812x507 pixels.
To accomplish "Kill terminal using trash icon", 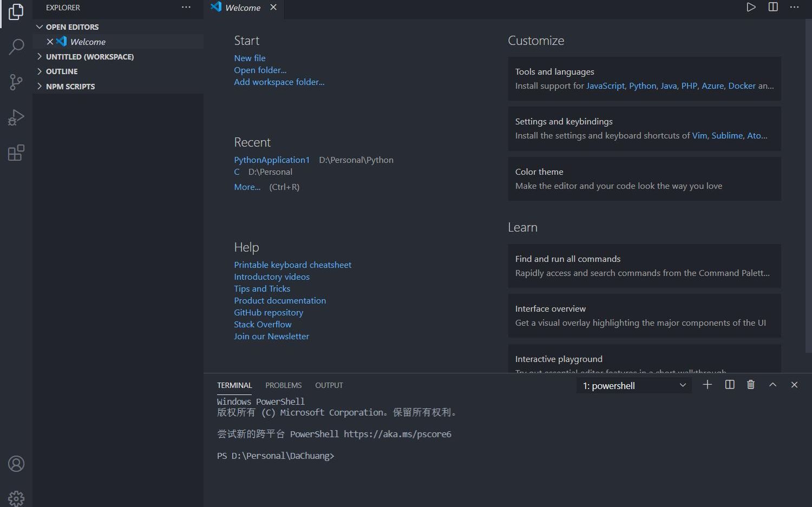I will point(751,385).
